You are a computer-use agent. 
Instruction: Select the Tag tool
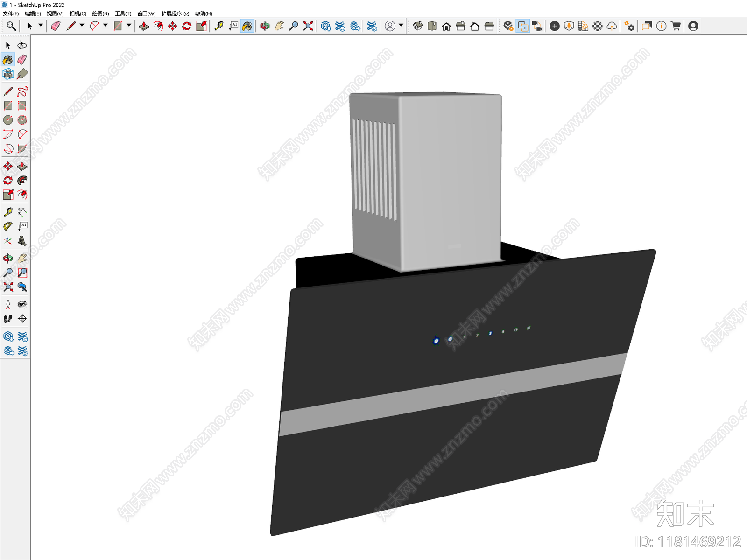click(22, 74)
